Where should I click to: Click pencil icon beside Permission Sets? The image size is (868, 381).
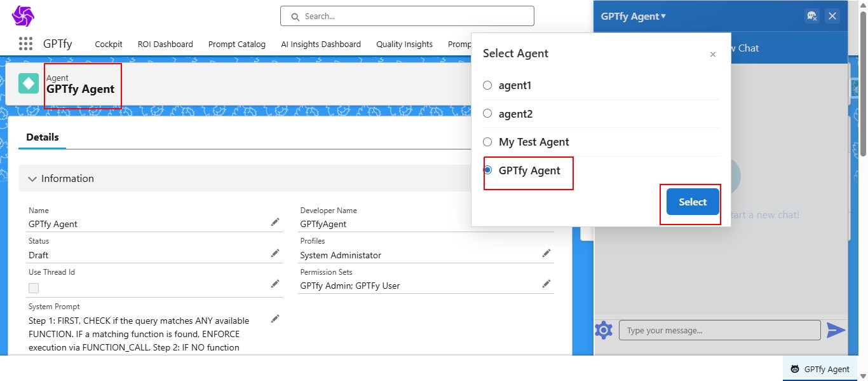pyautogui.click(x=546, y=284)
